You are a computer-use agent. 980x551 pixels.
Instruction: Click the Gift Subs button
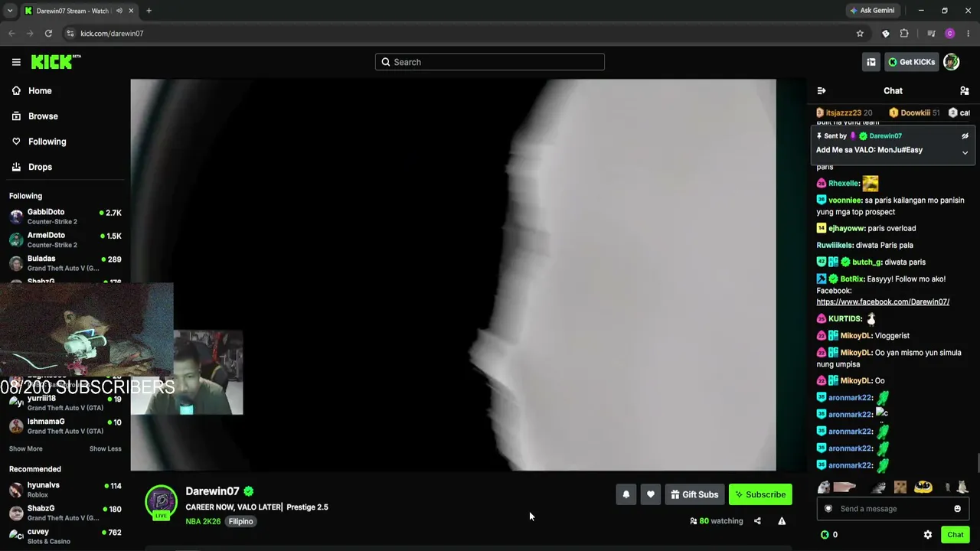(694, 494)
